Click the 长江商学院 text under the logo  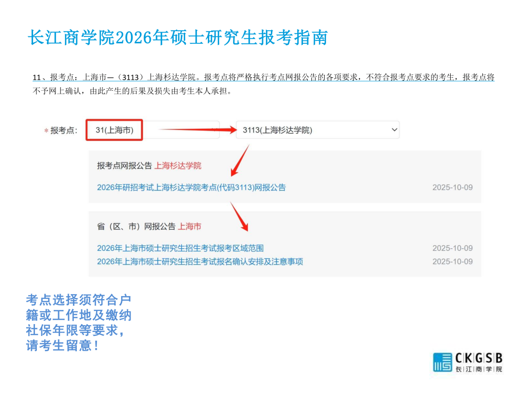[478, 369]
